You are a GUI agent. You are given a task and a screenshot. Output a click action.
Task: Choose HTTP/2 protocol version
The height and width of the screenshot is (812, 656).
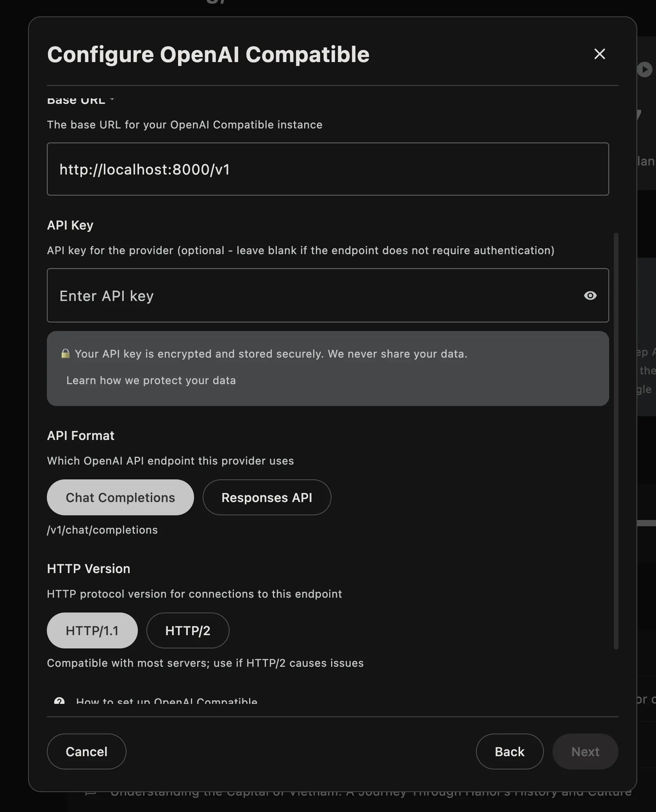(x=188, y=630)
